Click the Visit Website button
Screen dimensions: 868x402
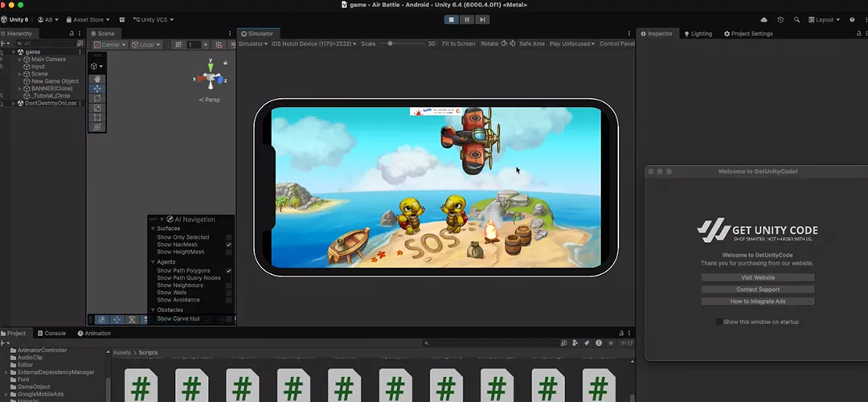(757, 277)
